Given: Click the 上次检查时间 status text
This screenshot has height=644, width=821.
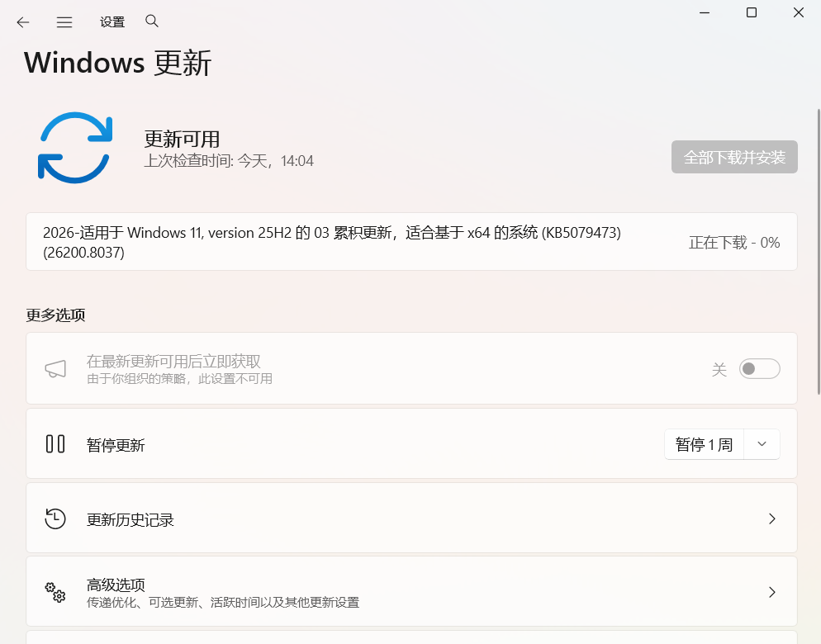Looking at the screenshot, I should pyautogui.click(x=229, y=161).
